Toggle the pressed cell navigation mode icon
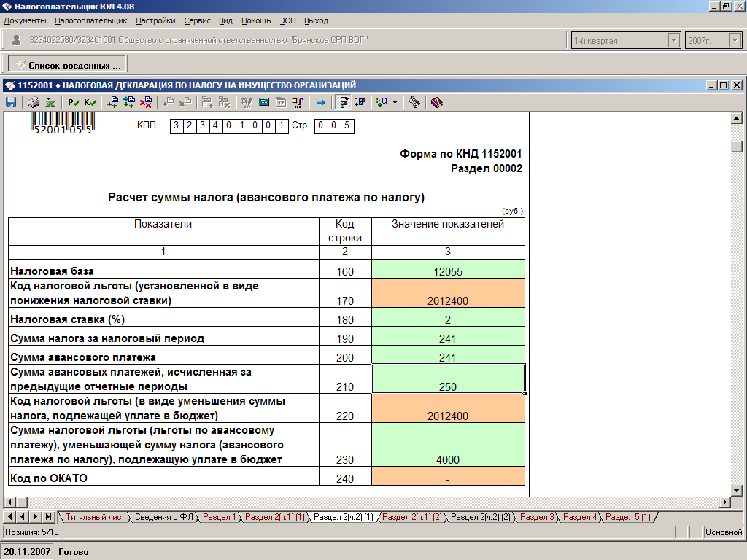The image size is (747, 560). tap(344, 102)
